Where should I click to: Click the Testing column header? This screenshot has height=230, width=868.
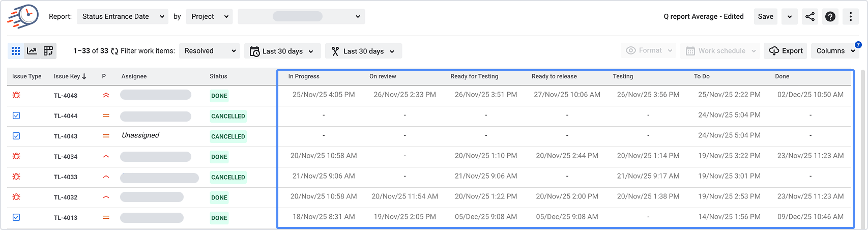tap(623, 76)
